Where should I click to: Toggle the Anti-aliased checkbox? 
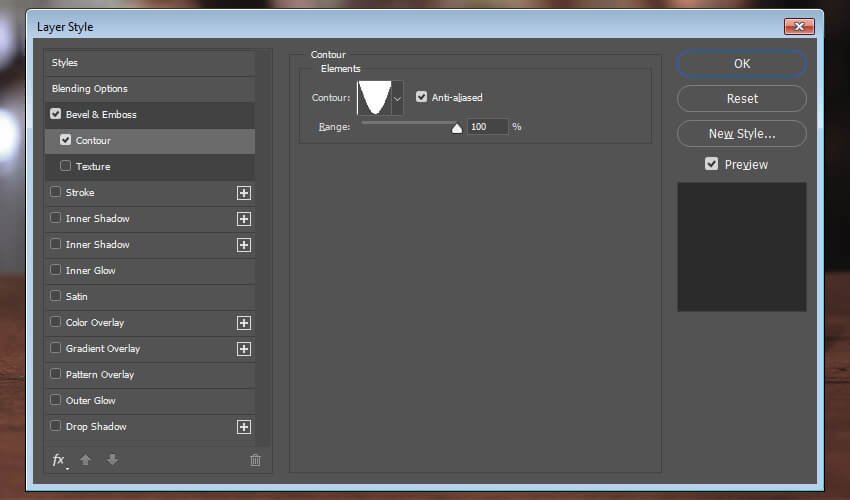[x=421, y=97]
